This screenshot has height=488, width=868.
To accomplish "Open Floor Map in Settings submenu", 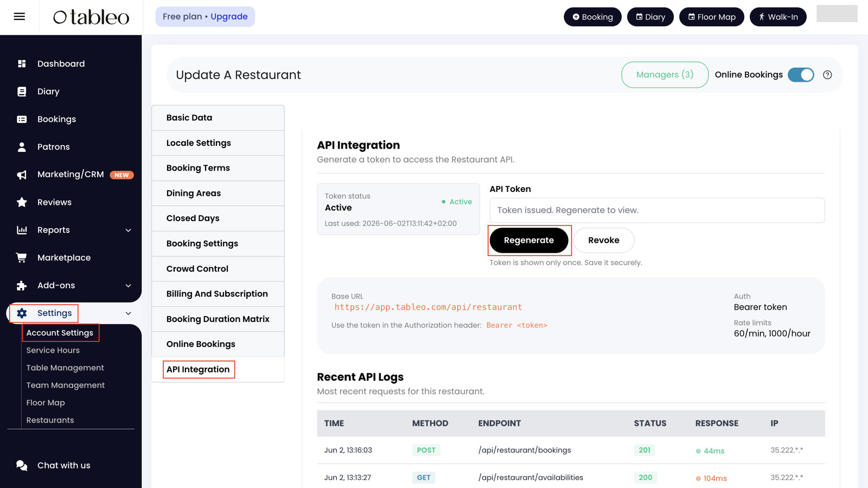I will pyautogui.click(x=46, y=403).
